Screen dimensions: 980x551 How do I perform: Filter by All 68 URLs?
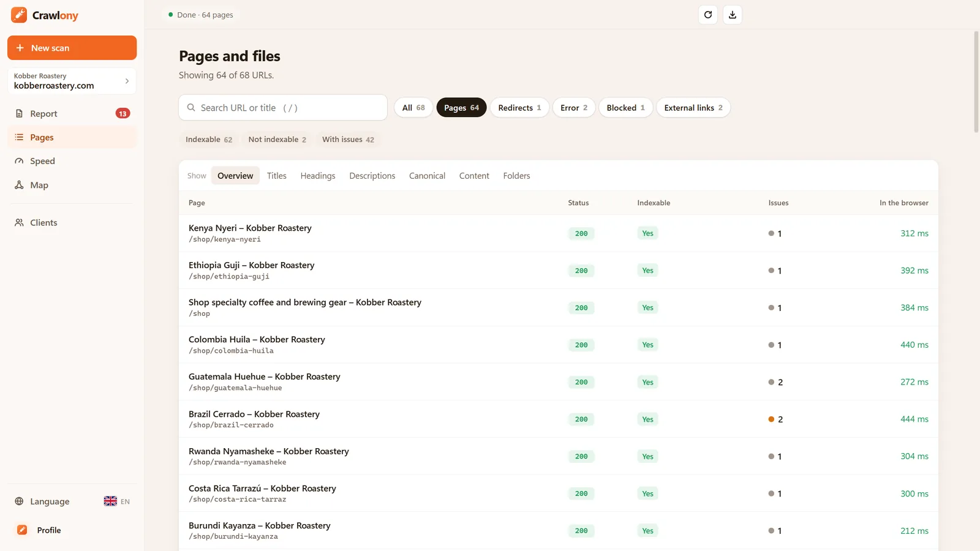click(413, 108)
